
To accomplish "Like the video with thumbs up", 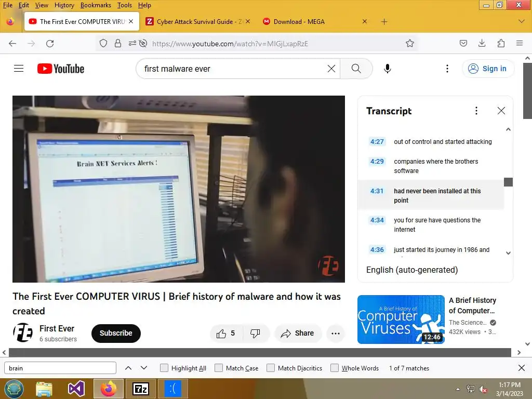I will pyautogui.click(x=227, y=334).
